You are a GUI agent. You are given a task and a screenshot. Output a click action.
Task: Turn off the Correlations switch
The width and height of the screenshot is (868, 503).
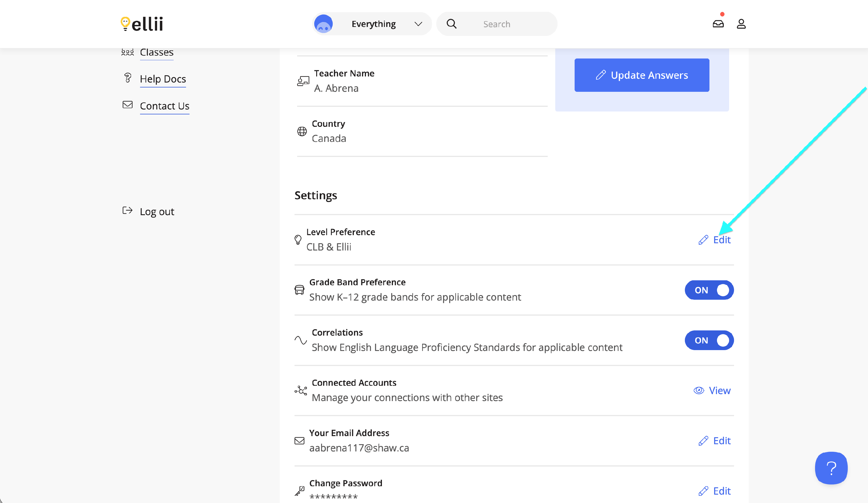[709, 340]
